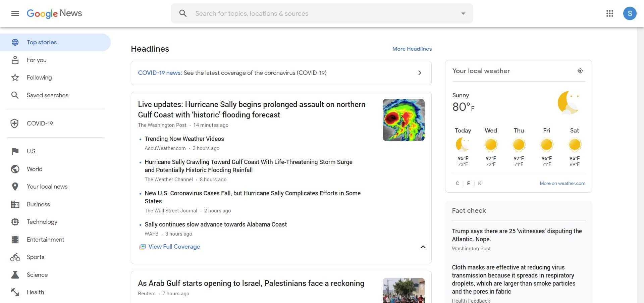Click the Technology chip icon
The height and width of the screenshot is (303, 644).
tap(15, 222)
